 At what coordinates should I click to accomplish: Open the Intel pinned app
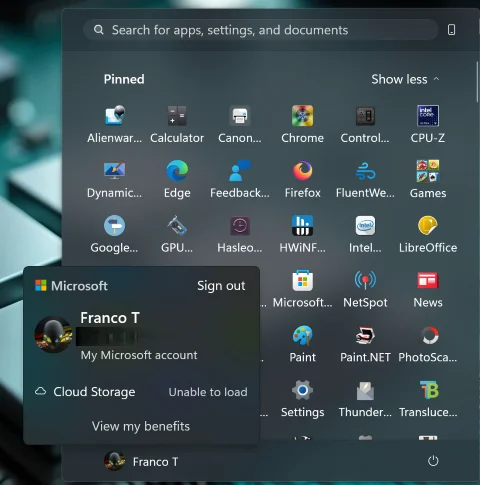point(365,234)
